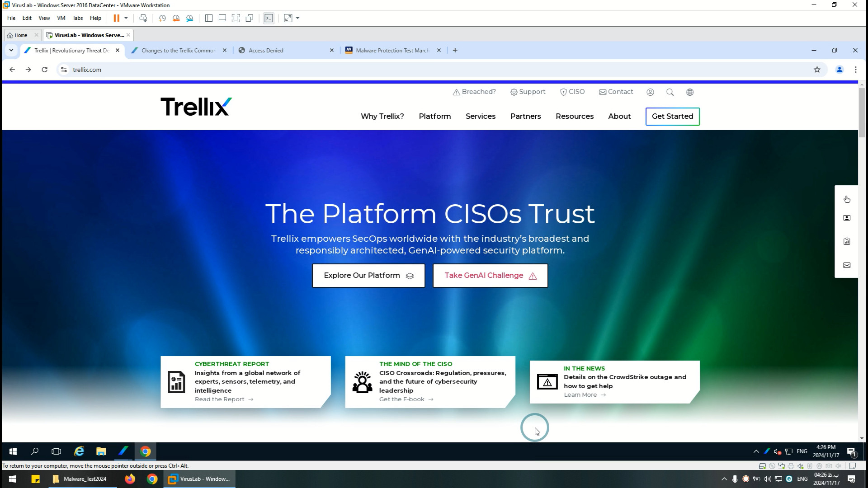Open the power options dropdown arrow

click(x=126, y=18)
